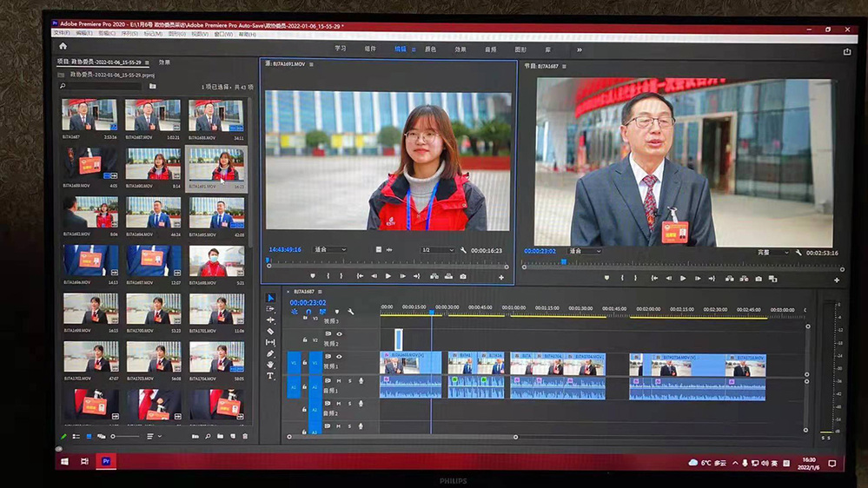
Task: Select the Type (T) tool
Action: click(x=270, y=375)
